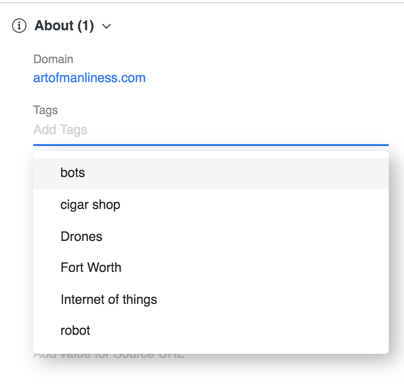Choose the cigar shop tag
404x388 pixels.
pyautogui.click(x=211, y=205)
